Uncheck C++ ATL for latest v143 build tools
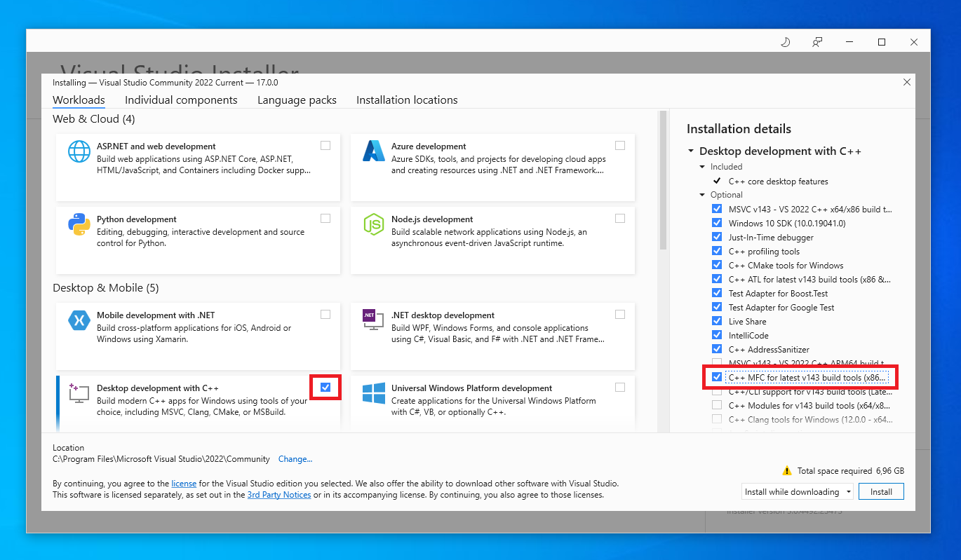This screenshot has height=560, width=961. [717, 279]
